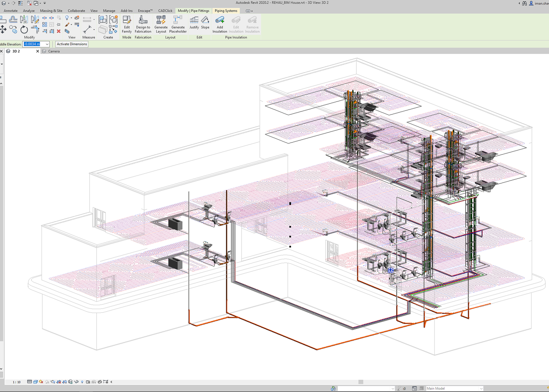Toggle Reveal Hidden Elements lightbulb
The image size is (549, 392).
(x=82, y=382)
